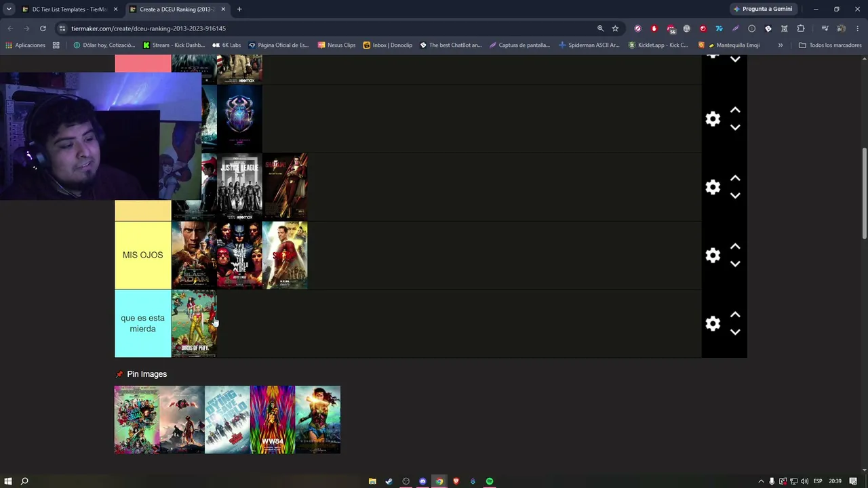
Task: Close the Create a DCEU Ranking tab
Action: tap(223, 9)
